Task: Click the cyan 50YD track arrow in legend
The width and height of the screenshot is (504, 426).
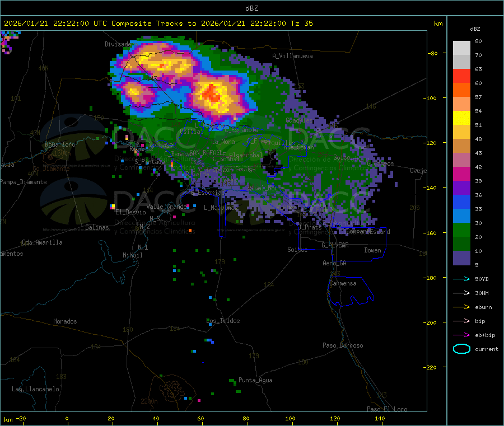Action: pyautogui.click(x=461, y=279)
